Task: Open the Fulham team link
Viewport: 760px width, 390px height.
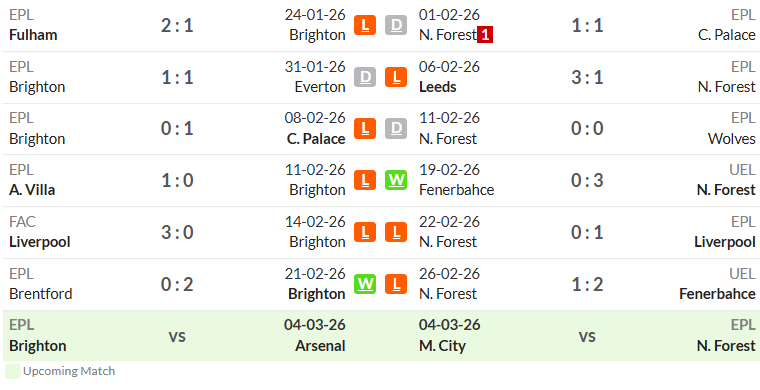Action: tap(33, 35)
